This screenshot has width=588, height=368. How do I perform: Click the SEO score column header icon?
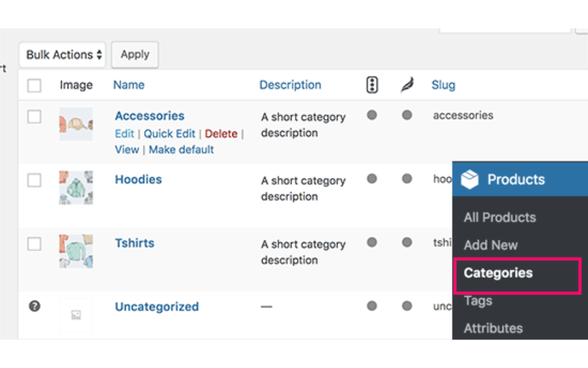click(x=372, y=85)
